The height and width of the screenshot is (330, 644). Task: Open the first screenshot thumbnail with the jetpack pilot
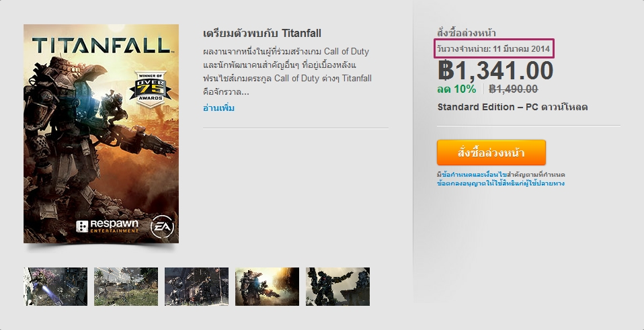pos(55,286)
